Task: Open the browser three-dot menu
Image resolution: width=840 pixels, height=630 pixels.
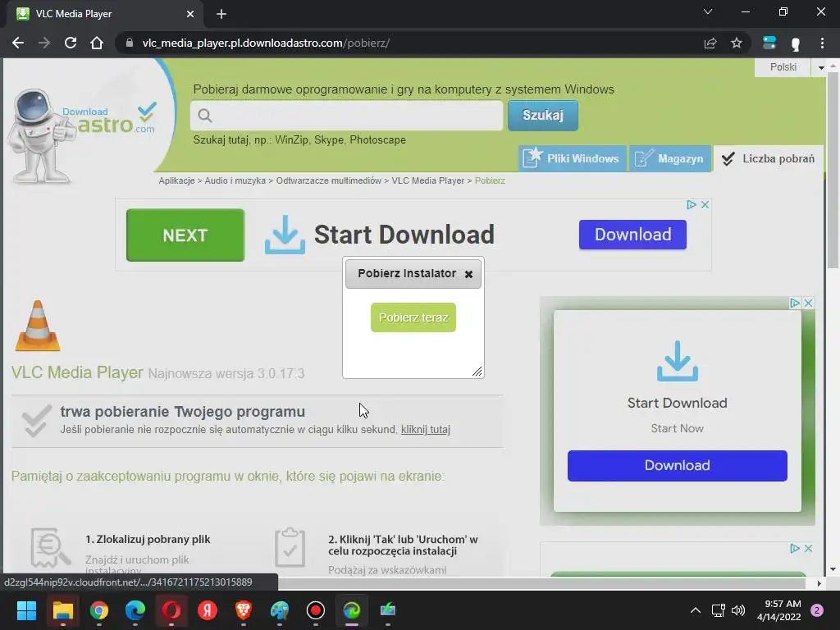Action: pos(822,43)
